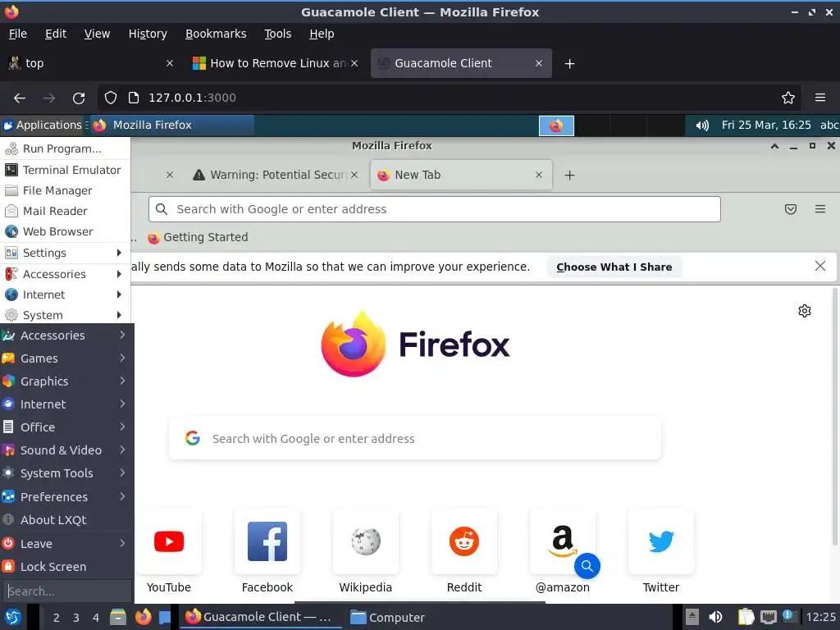Expand Xfce Internet submenu with globe icon

pos(65,294)
